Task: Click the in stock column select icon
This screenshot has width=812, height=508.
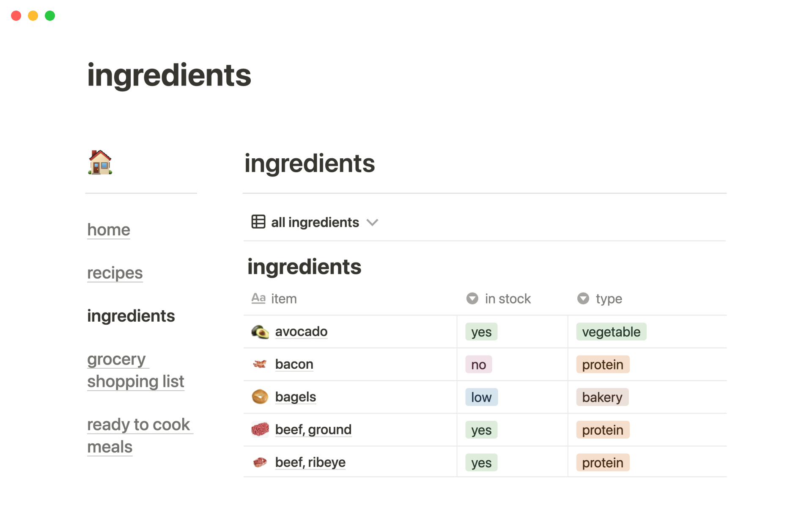Action: click(x=472, y=298)
